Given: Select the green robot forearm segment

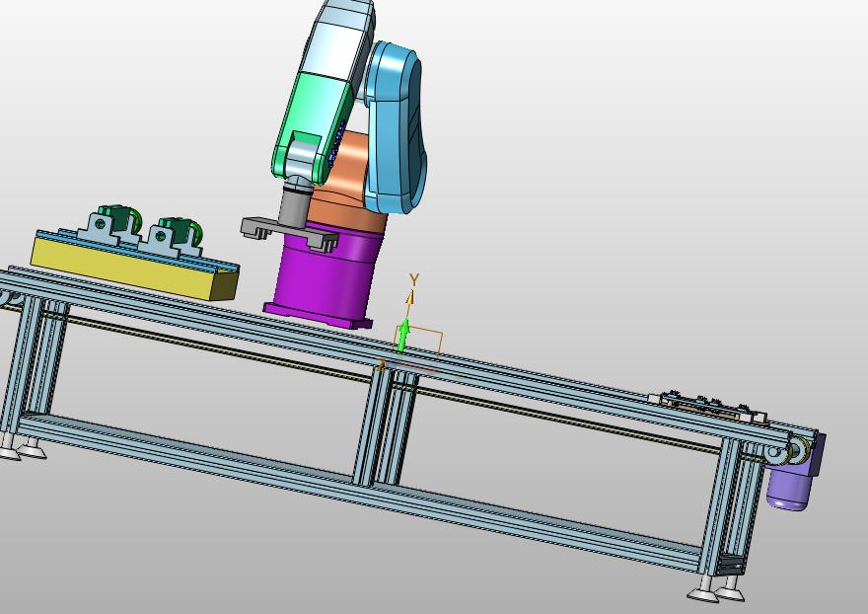Looking at the screenshot, I should pyautogui.click(x=315, y=128).
